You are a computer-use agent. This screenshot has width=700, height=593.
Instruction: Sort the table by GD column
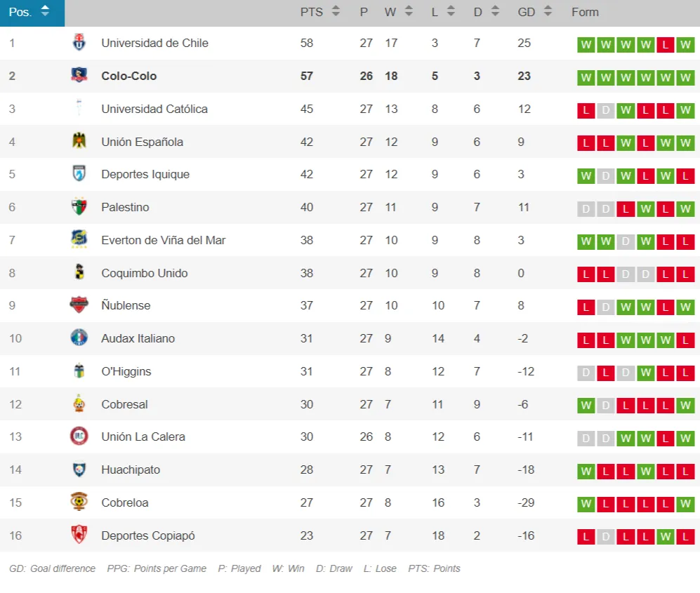pyautogui.click(x=534, y=12)
